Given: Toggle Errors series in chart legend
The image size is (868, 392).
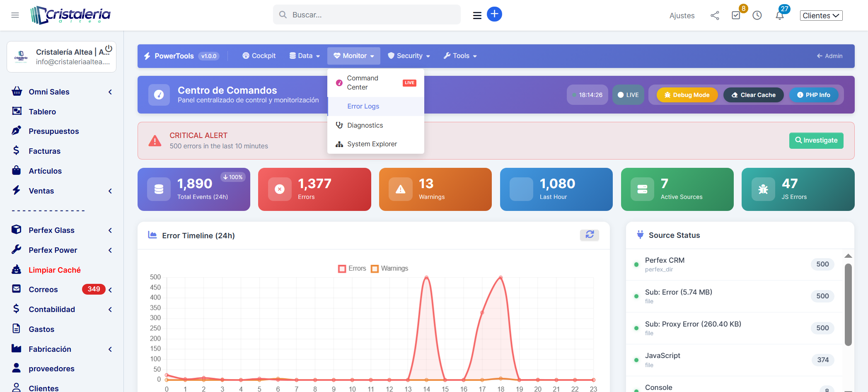Looking at the screenshot, I should coord(352,269).
